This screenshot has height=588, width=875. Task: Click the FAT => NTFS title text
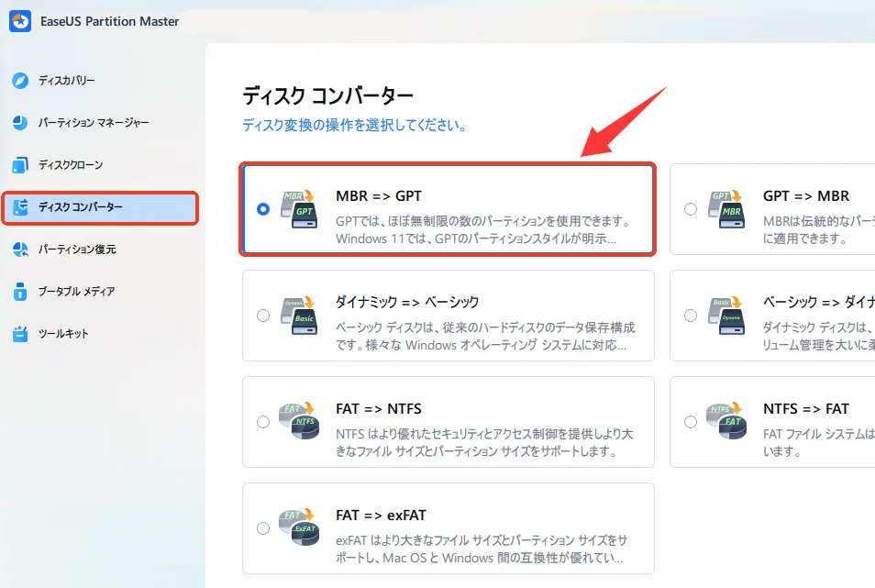[379, 409]
